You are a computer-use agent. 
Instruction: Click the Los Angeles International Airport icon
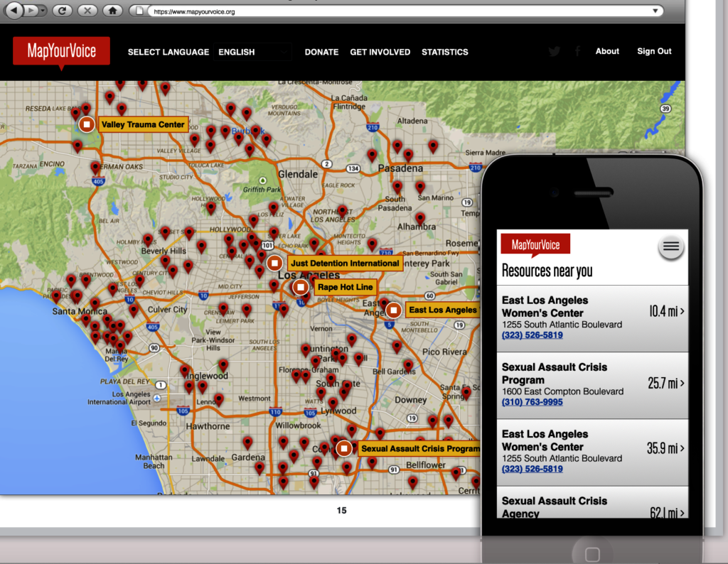pos(157,398)
